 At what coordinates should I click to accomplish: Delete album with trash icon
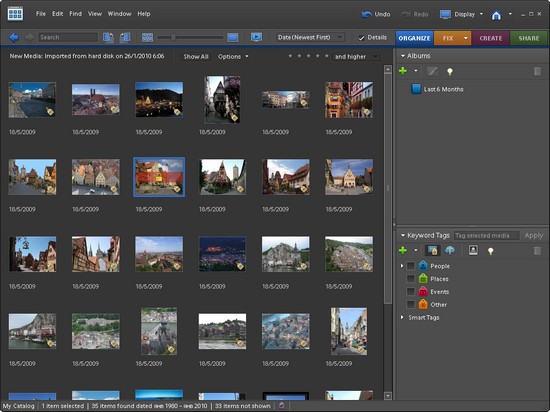[537, 72]
